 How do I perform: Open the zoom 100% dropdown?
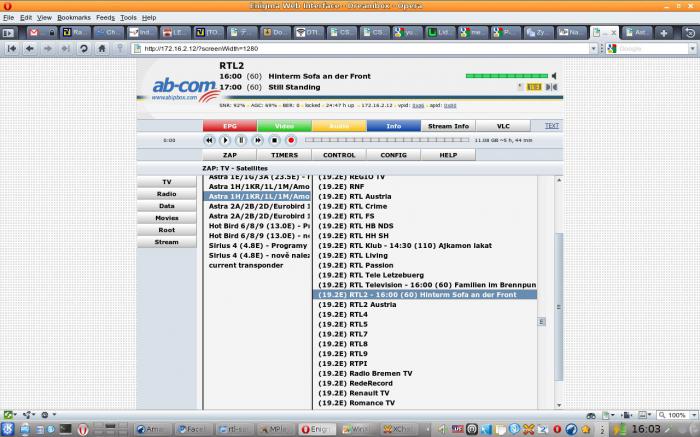(x=693, y=415)
